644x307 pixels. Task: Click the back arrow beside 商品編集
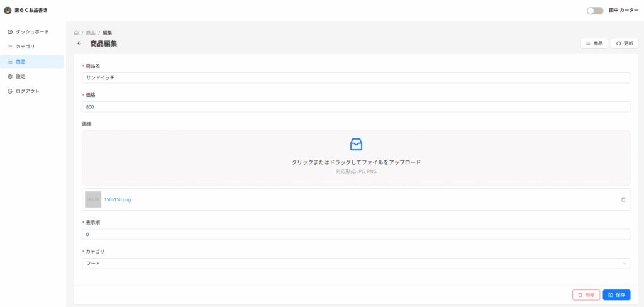click(79, 43)
